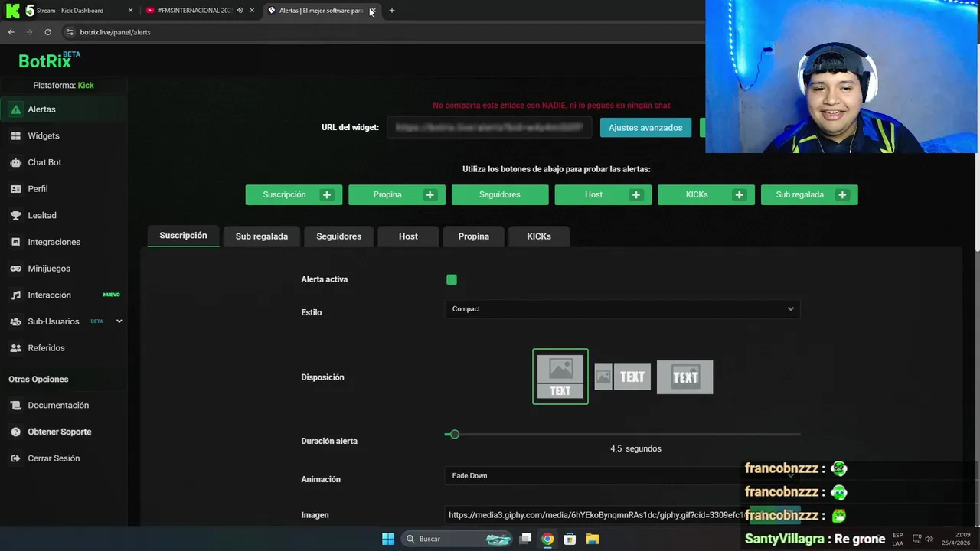The height and width of the screenshot is (551, 980).
Task: Click Ajustes avanzados button
Action: (645, 128)
